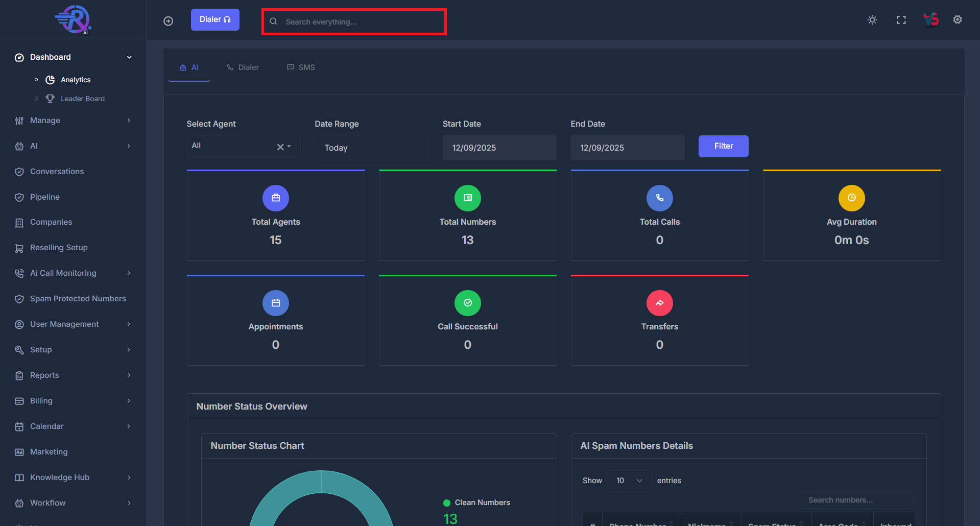
Task: Enable fullscreen mode via expand icon
Action: [x=901, y=19]
